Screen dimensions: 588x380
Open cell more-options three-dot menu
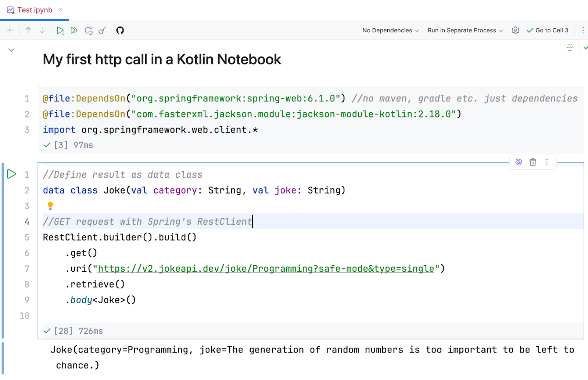click(x=547, y=162)
